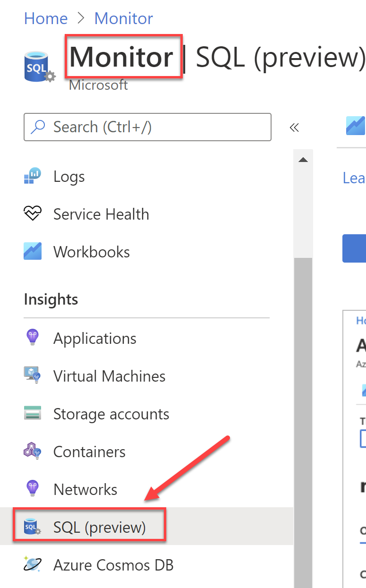Click the large SQL Monitor header icon
Screen dimensions: 366x588
coord(40,67)
